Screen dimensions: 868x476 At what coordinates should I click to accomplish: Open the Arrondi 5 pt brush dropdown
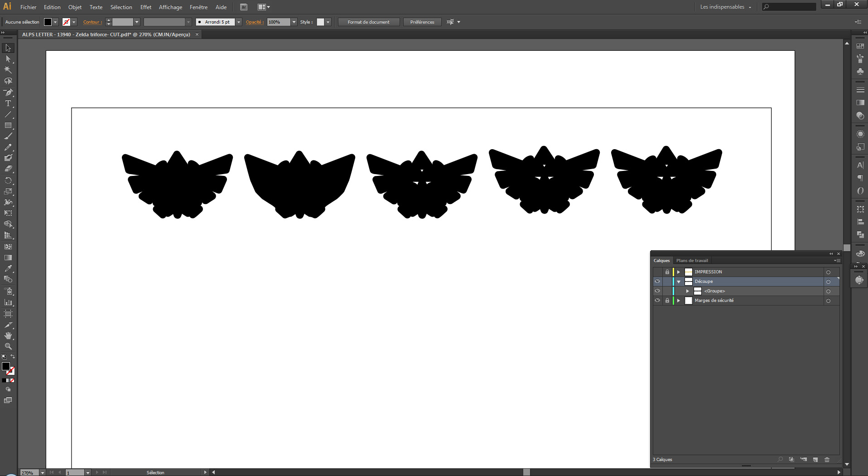(x=239, y=22)
